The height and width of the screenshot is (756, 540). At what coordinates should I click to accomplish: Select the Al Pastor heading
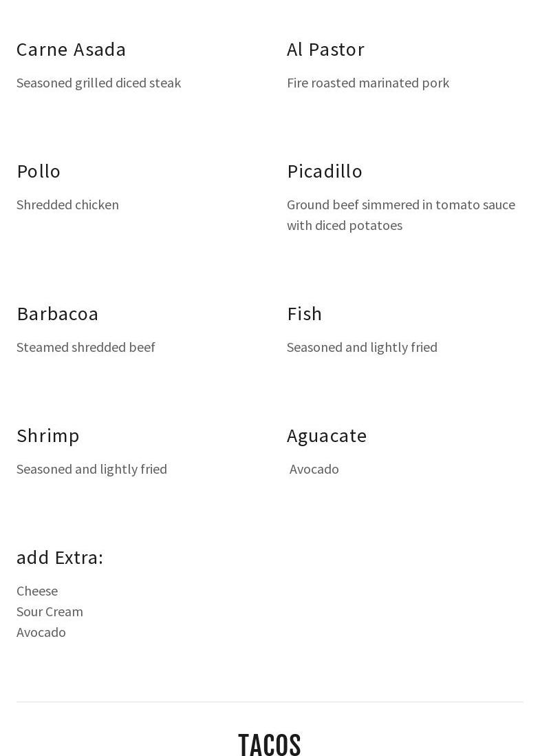(x=325, y=50)
